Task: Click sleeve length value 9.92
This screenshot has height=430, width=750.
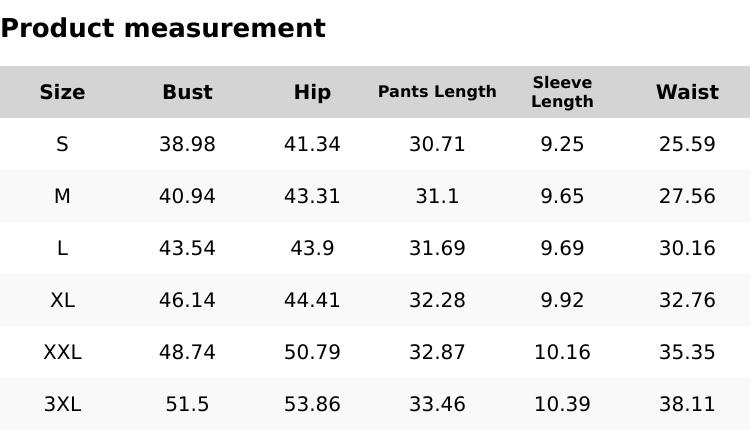Action: pyautogui.click(x=562, y=300)
